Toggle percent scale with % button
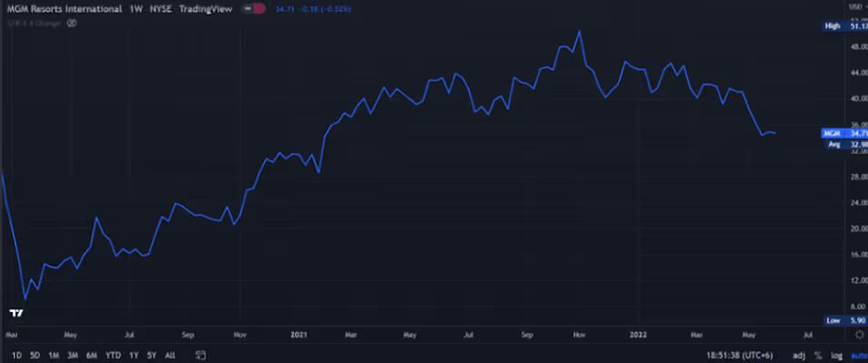Image resolution: width=868 pixels, height=363 pixels. pos(818,355)
